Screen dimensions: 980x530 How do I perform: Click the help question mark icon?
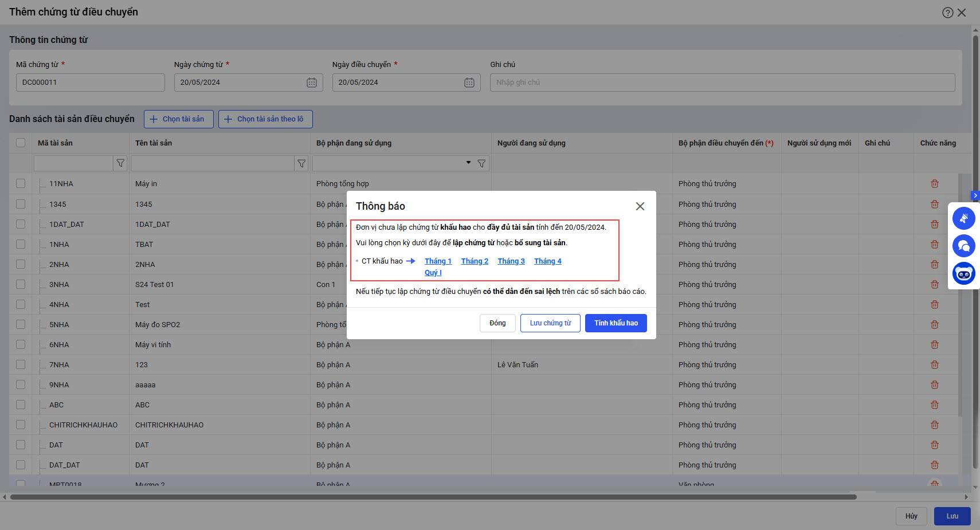tap(947, 13)
